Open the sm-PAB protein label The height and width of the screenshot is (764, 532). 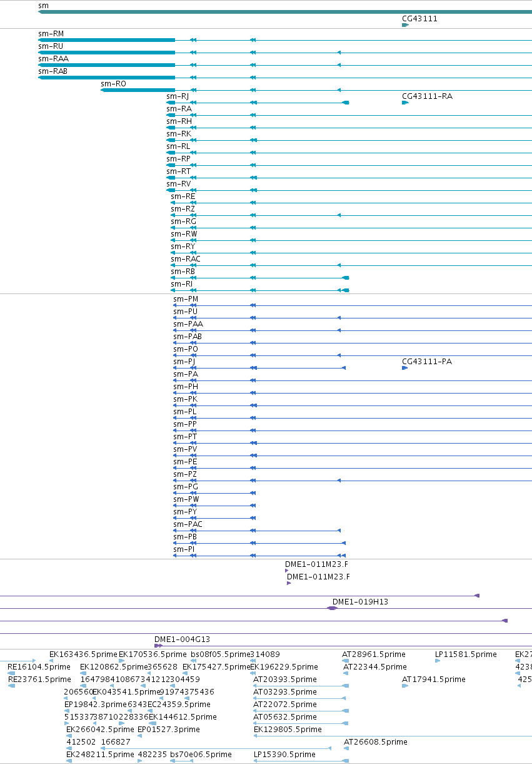coord(188,337)
